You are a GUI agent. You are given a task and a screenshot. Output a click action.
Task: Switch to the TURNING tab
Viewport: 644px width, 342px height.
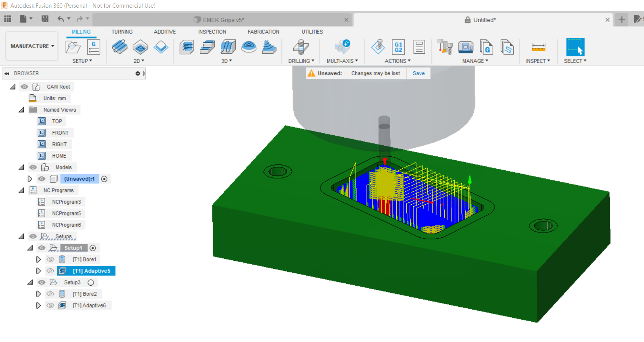[x=122, y=32]
